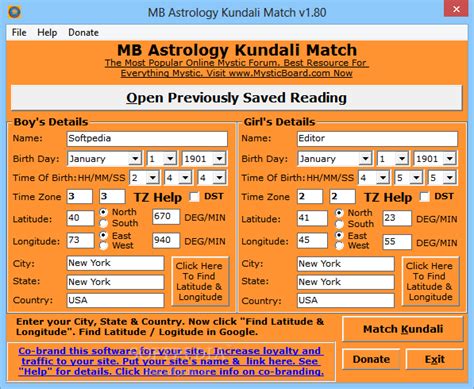Image resolution: width=474 pixels, height=389 pixels.
Task: Expand the girl's birth month dropdown
Action: pyautogui.click(x=365, y=159)
